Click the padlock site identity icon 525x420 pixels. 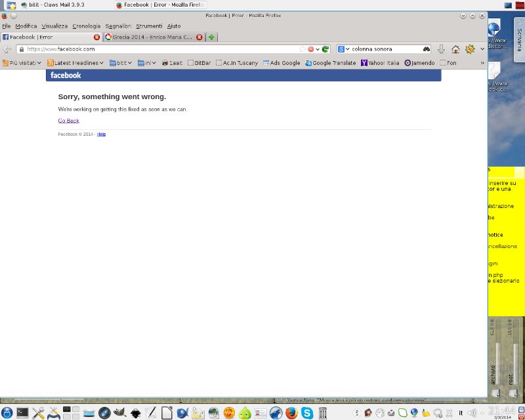coord(22,49)
